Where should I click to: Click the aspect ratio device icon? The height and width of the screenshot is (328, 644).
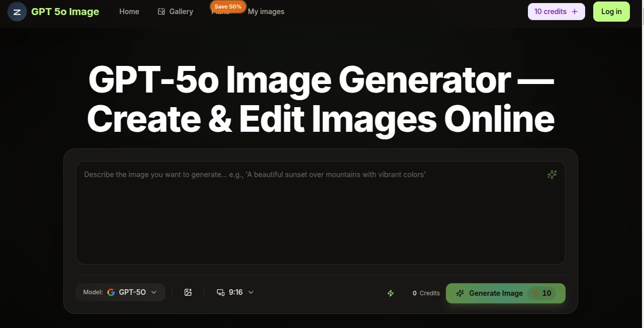[x=220, y=292]
